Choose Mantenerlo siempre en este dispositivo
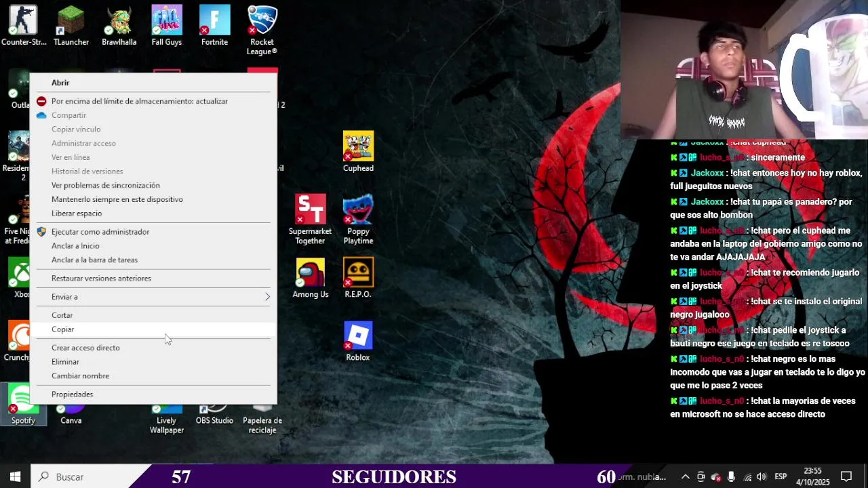The image size is (868, 488). [x=153, y=199]
